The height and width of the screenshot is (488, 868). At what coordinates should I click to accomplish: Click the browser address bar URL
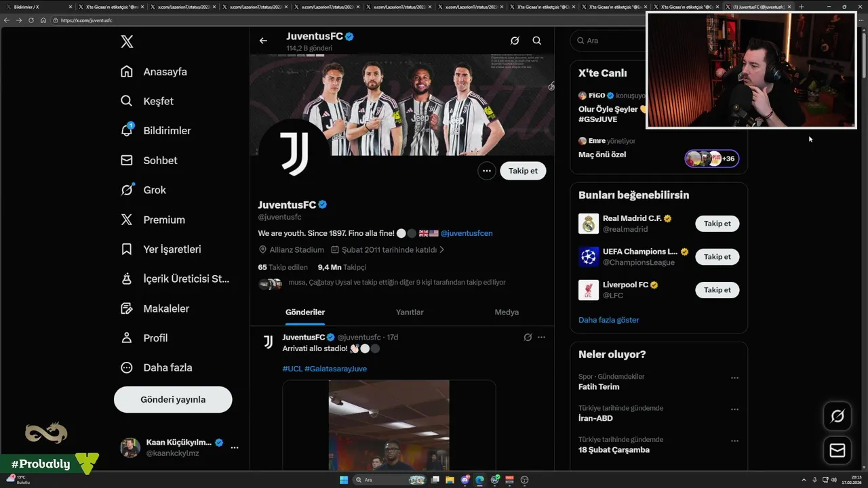pyautogui.click(x=86, y=20)
